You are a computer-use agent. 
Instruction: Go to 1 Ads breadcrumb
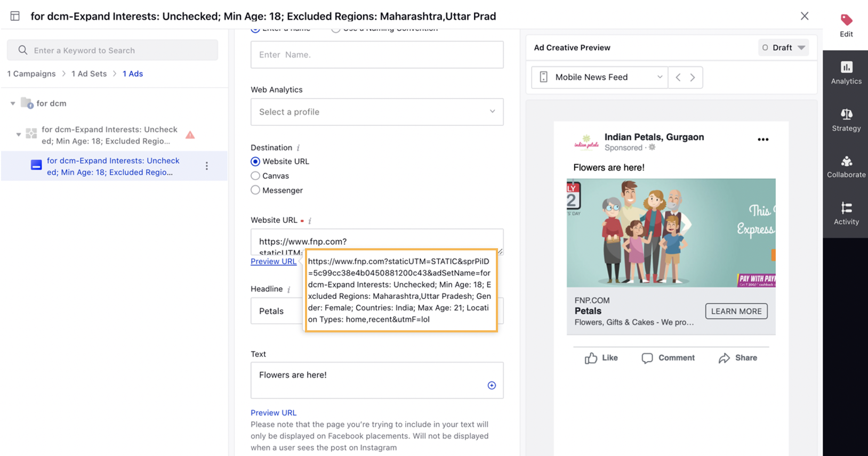click(x=133, y=74)
